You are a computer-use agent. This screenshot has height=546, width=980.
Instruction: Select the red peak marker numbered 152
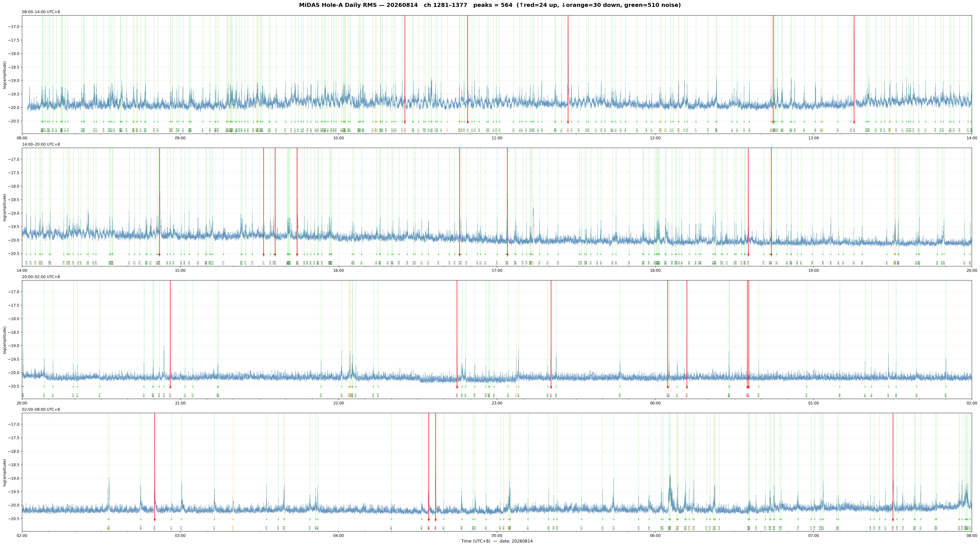coord(568,122)
